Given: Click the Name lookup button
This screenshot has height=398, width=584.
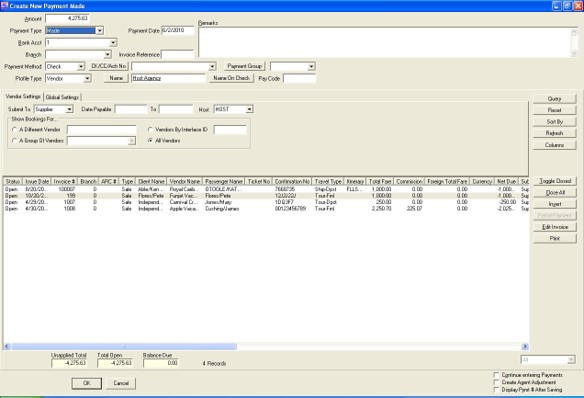Looking at the screenshot, I should (x=116, y=78).
